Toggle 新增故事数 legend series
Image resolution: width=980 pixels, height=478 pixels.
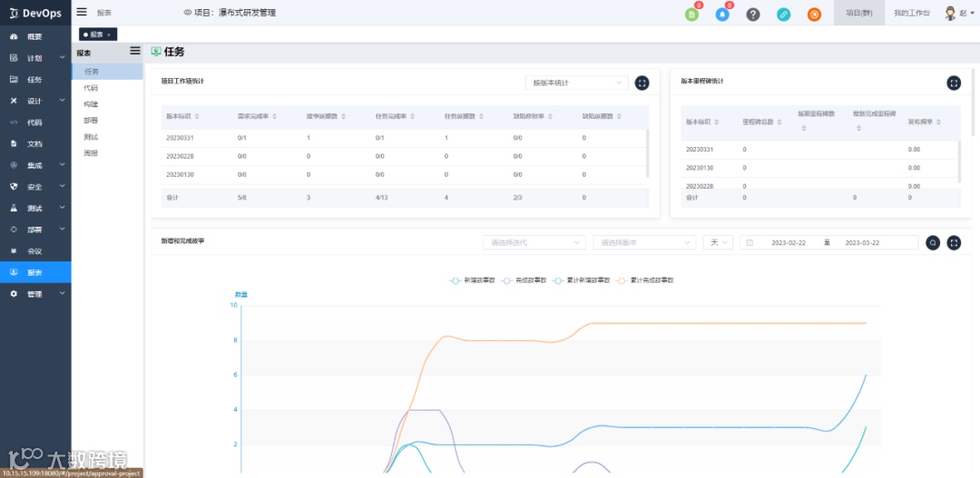pos(473,280)
